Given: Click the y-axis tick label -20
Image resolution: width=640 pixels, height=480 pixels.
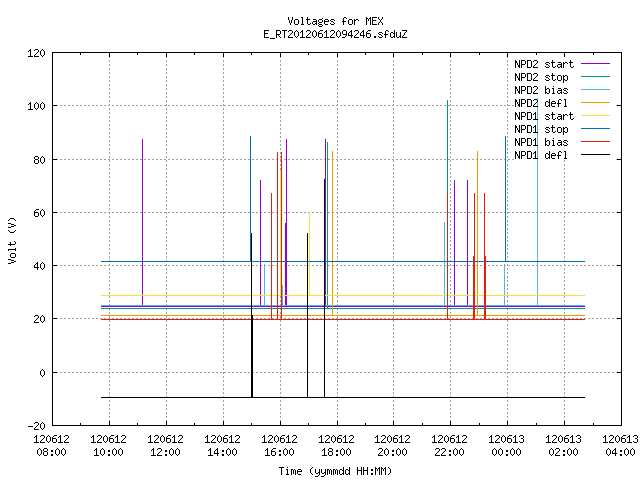Looking at the screenshot, I should (36, 426).
